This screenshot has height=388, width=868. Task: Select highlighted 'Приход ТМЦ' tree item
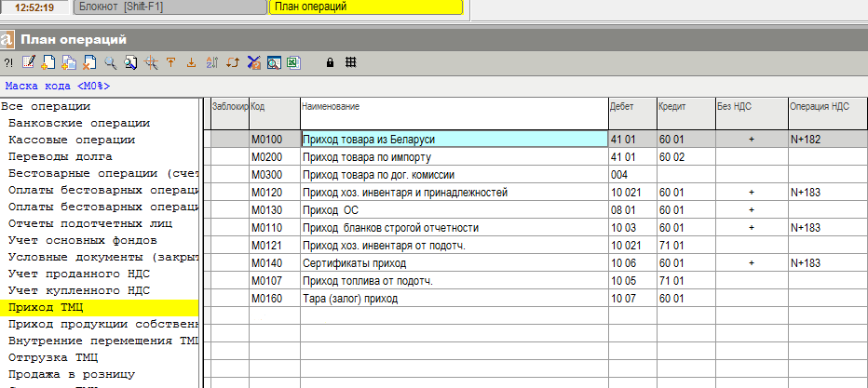click(100, 307)
